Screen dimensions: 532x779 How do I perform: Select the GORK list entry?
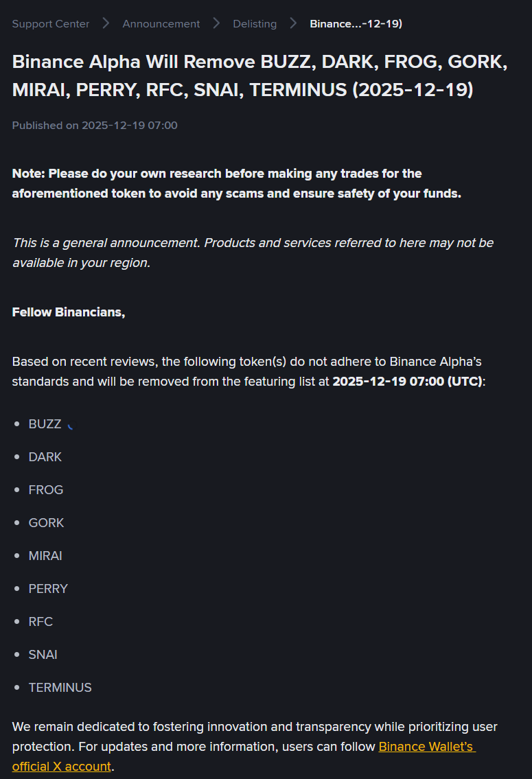pos(46,523)
